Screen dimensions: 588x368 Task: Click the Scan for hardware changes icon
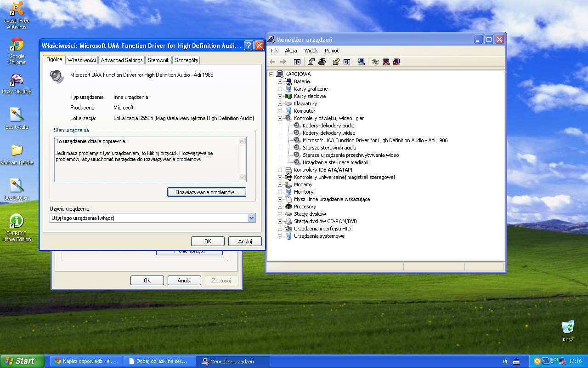(x=361, y=62)
